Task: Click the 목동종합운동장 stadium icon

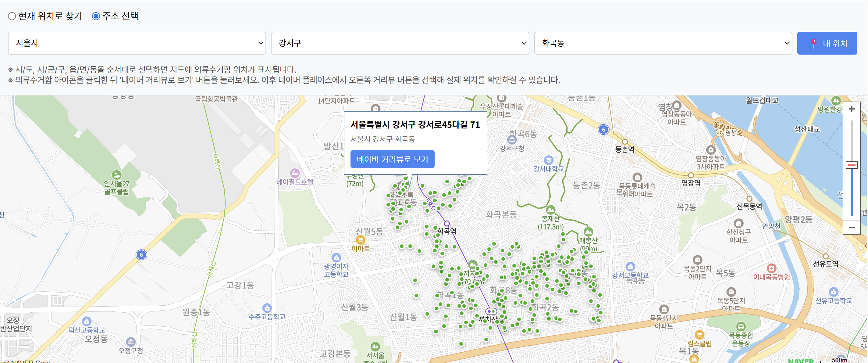Action: 741,326
